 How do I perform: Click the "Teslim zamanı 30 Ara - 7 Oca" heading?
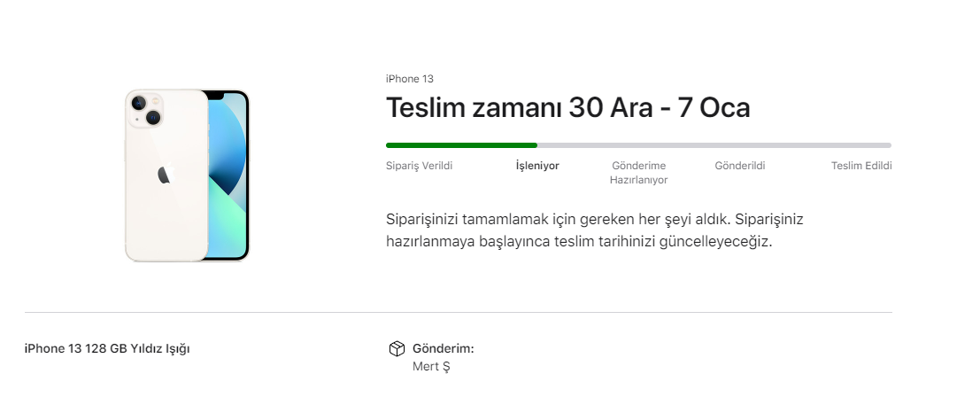(567, 108)
